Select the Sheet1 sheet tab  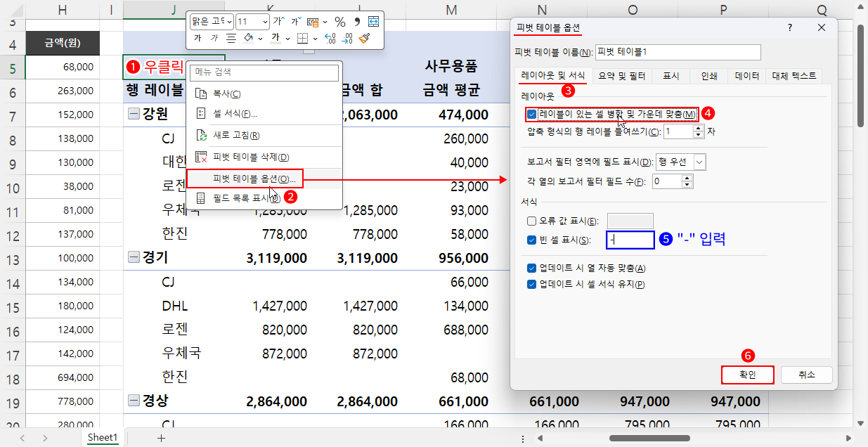pyautogui.click(x=102, y=437)
